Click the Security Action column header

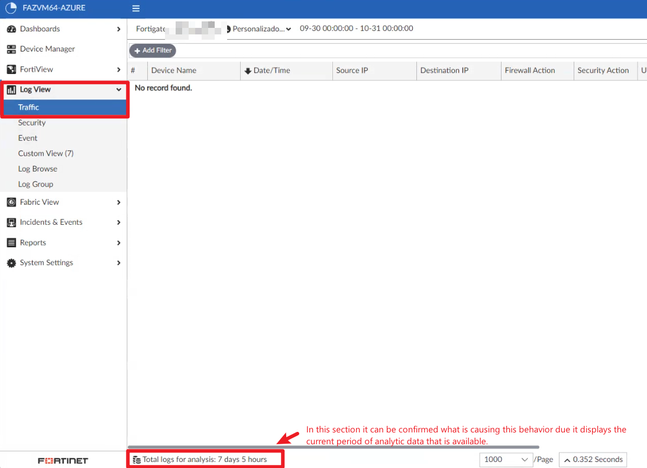click(x=605, y=71)
